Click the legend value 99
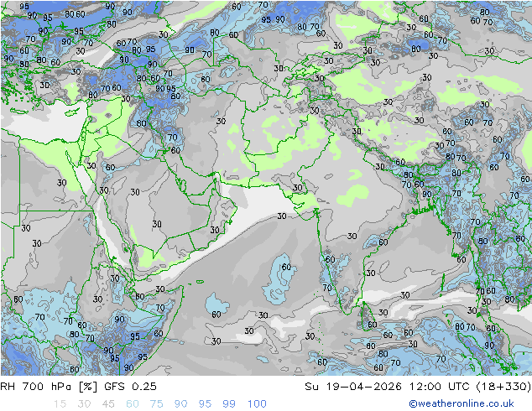532x411 pixels. pos(229,403)
